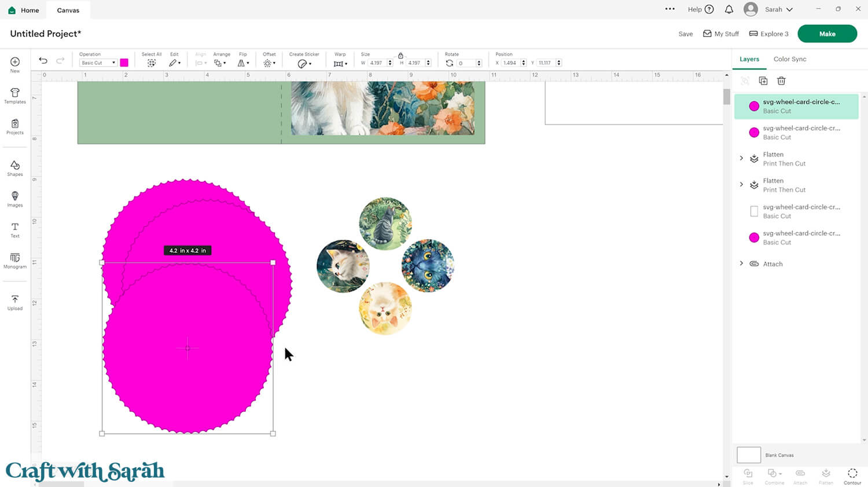Select the highlighted svg-wheel-card-circle layer row
The height and width of the screenshot is (487, 868).
pyautogui.click(x=796, y=106)
